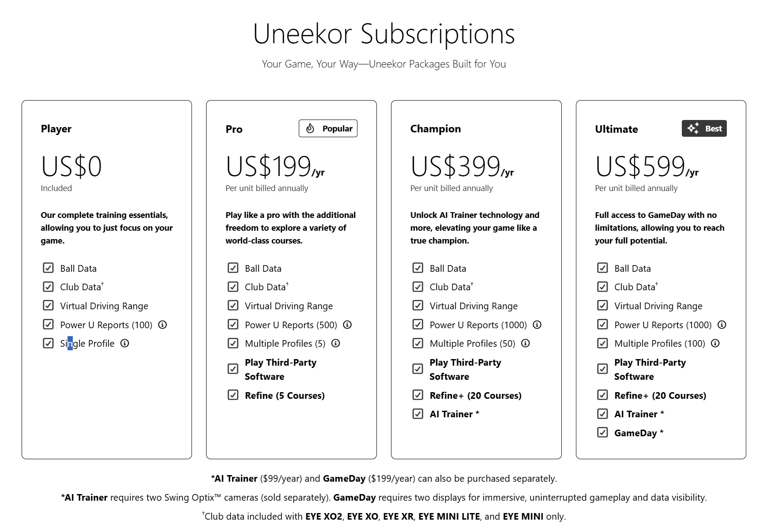
Task: Click the US$199/yr Pro price
Action: tap(275, 167)
